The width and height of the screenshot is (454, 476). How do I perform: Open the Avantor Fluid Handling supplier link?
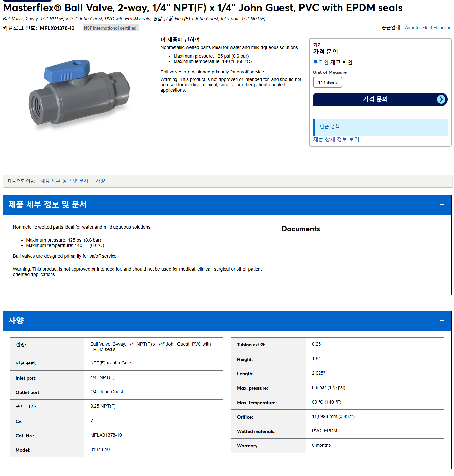(x=428, y=28)
